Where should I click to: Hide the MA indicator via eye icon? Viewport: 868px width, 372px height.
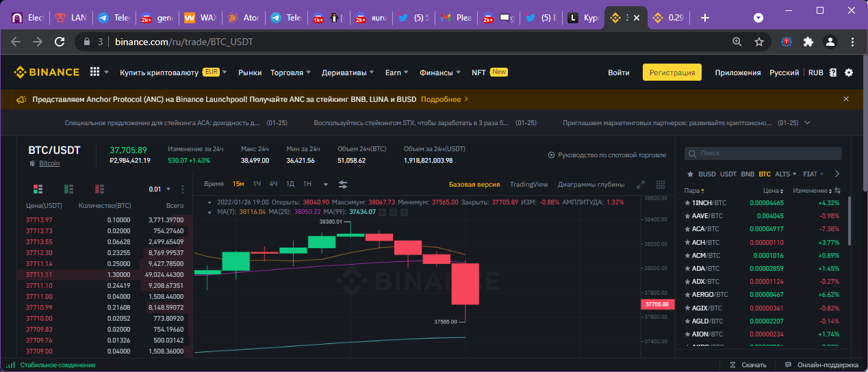382,212
